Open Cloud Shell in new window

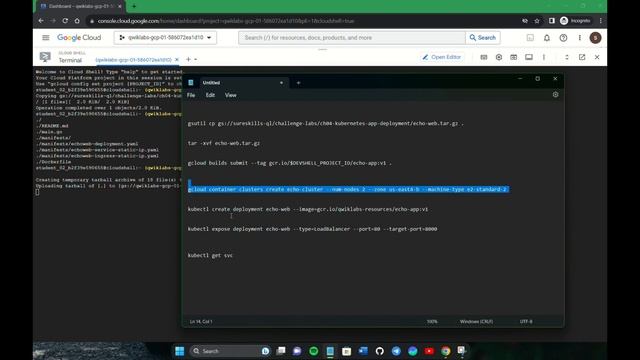pos(582,57)
